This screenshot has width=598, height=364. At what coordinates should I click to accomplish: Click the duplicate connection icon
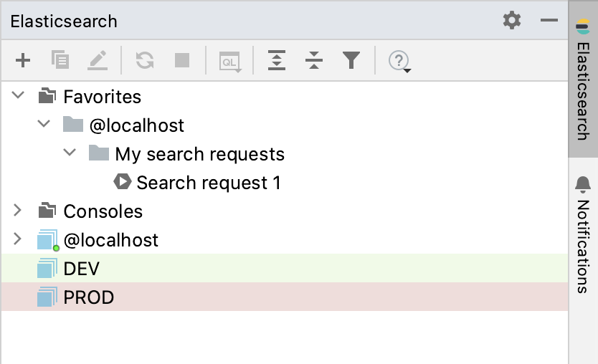click(x=60, y=60)
